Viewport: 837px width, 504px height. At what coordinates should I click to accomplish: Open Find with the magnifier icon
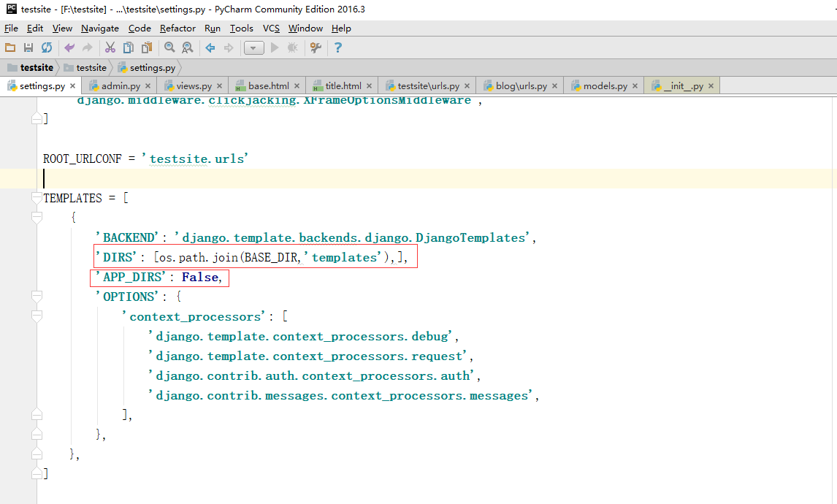coord(169,47)
